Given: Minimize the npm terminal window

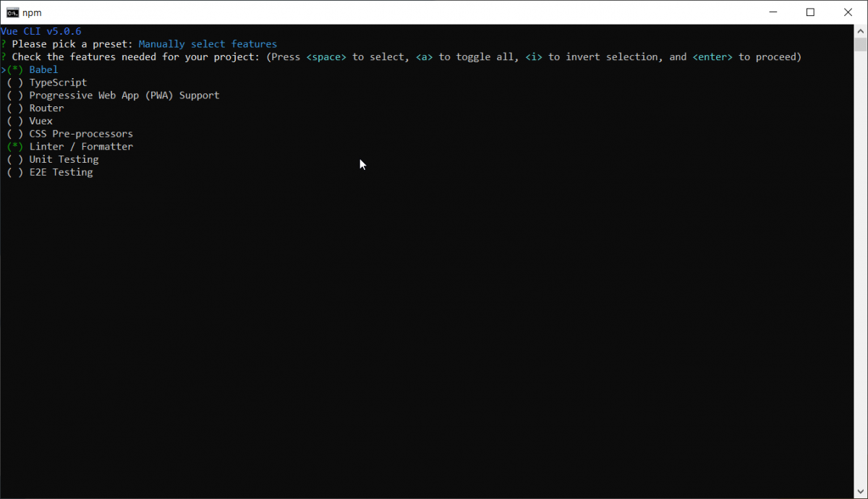Looking at the screenshot, I should (773, 12).
